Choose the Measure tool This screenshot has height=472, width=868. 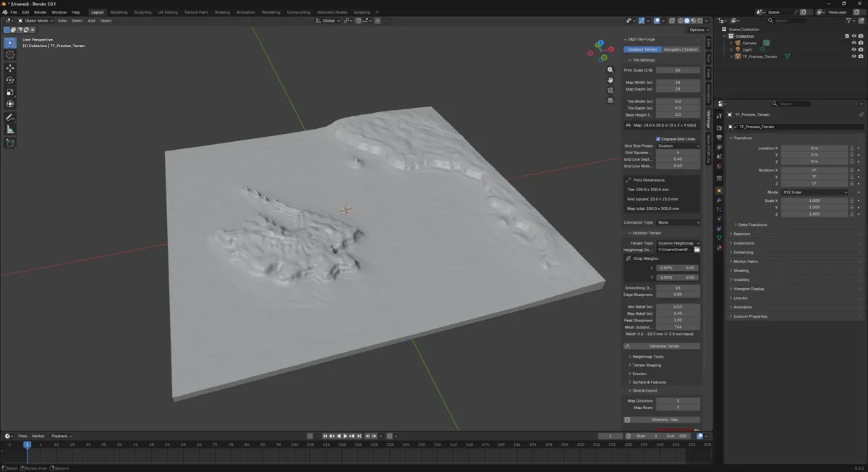[10, 130]
